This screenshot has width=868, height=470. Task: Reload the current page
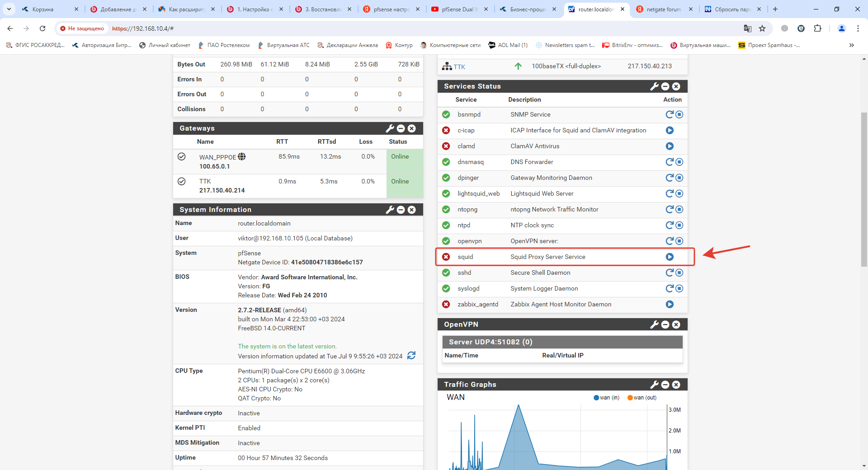[42, 28]
